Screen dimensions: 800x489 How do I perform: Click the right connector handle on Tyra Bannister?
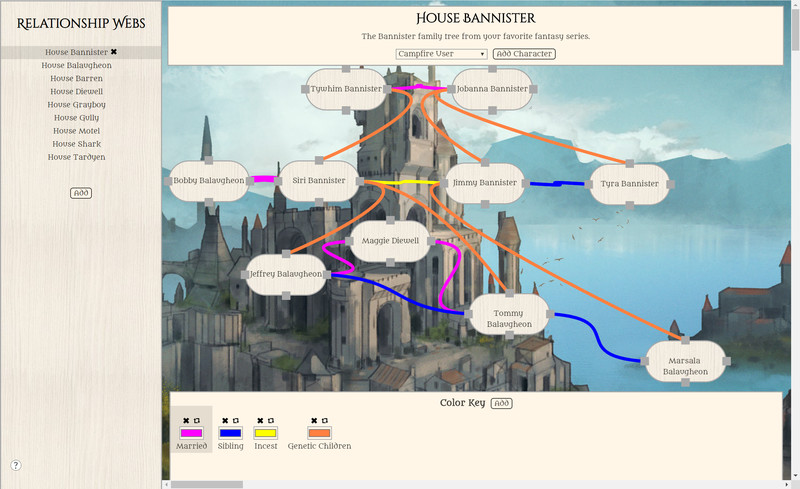(670, 184)
